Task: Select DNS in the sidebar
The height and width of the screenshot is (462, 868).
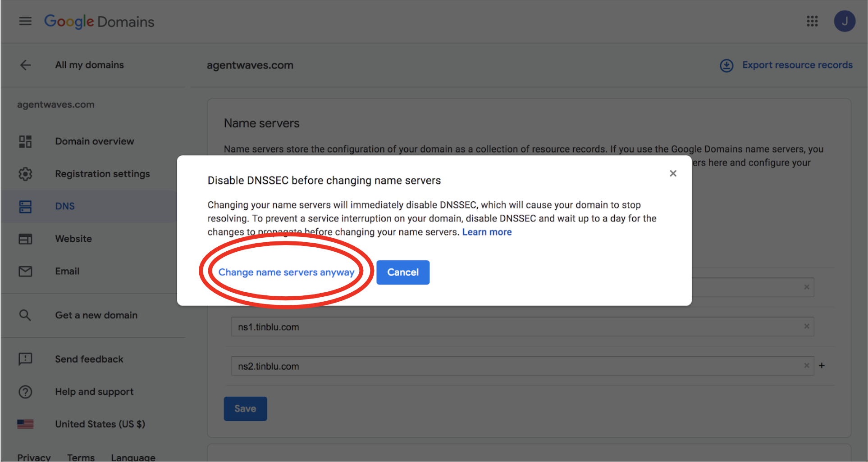Action: [65, 206]
